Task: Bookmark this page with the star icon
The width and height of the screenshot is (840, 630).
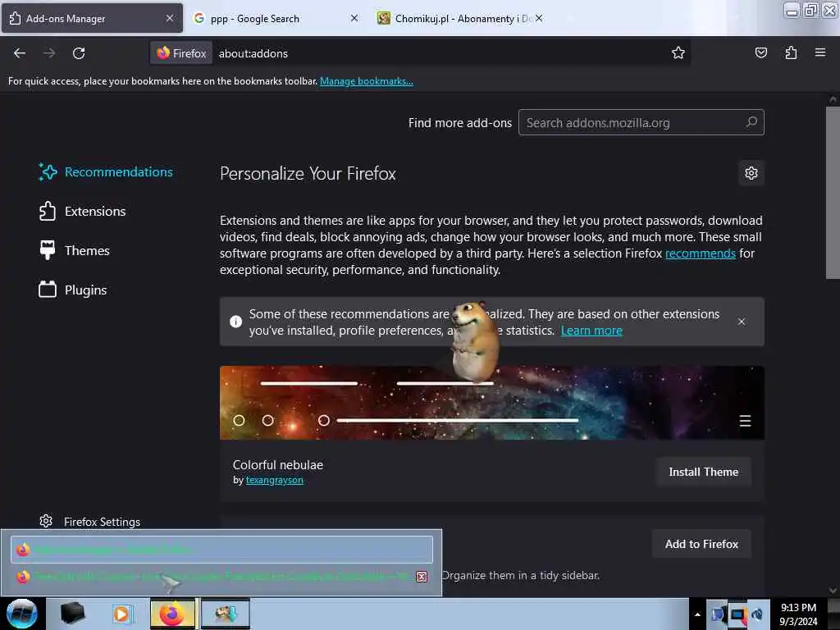Action: 678,52
